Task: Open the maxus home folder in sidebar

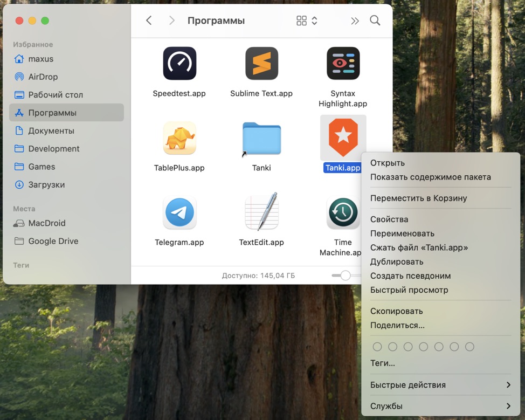Action: (67, 59)
